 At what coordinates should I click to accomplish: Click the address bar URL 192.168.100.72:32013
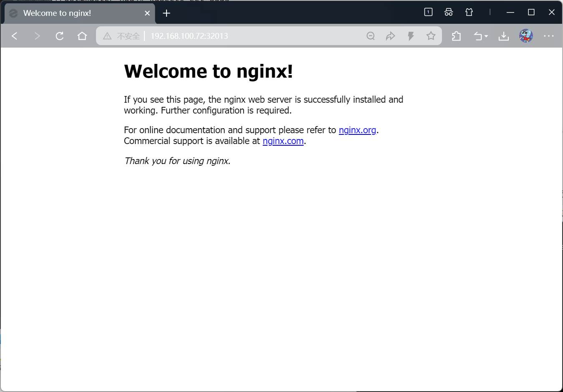[189, 36]
